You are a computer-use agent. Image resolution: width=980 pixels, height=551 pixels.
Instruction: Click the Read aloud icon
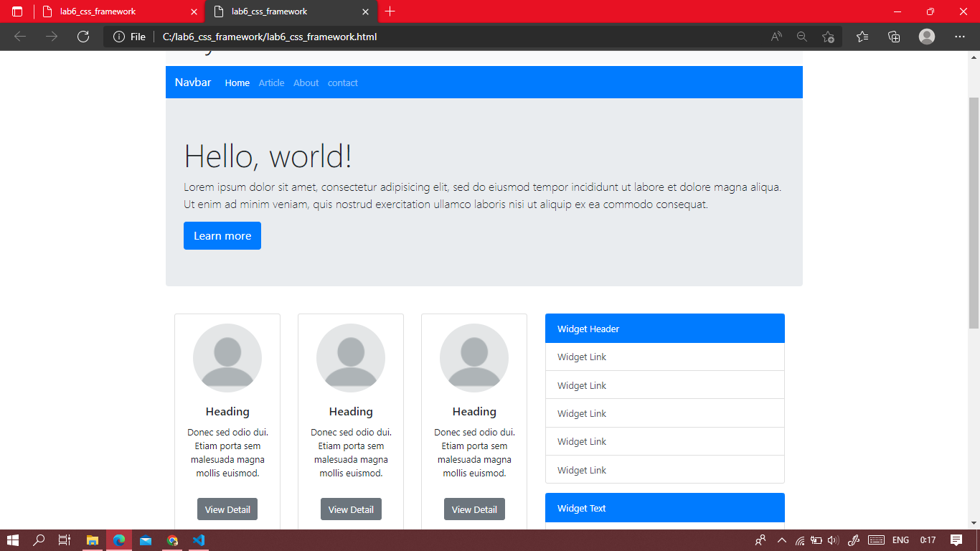coord(776,37)
